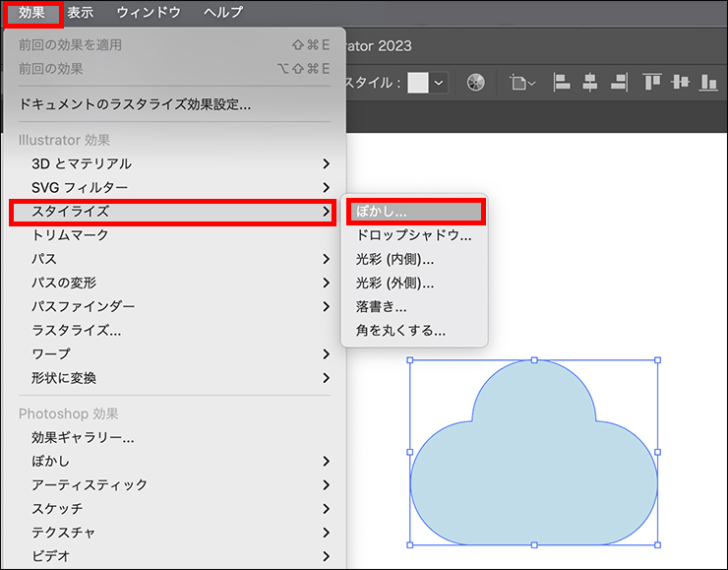The height and width of the screenshot is (570, 728).
Task: Click the Recolor Artwork color wheel icon
Action: point(475,83)
